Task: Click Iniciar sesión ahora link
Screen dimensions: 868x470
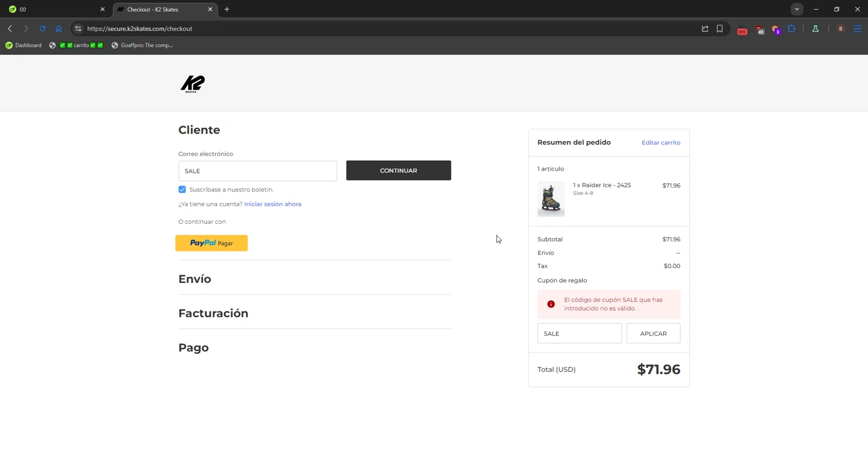Action: point(273,204)
